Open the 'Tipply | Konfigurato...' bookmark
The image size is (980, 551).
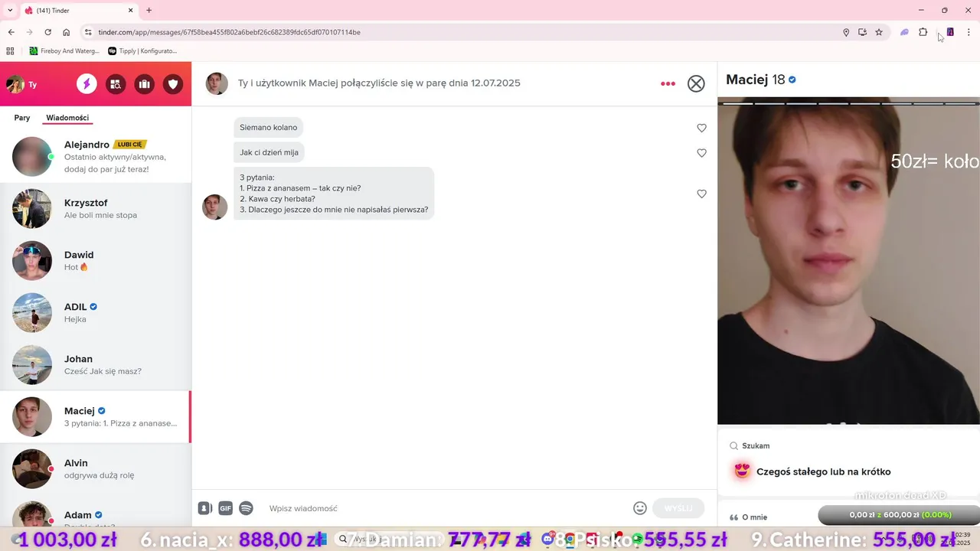(142, 51)
